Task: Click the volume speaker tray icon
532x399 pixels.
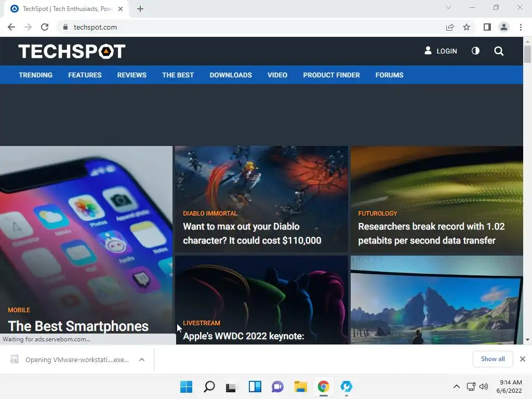Action: click(x=484, y=387)
